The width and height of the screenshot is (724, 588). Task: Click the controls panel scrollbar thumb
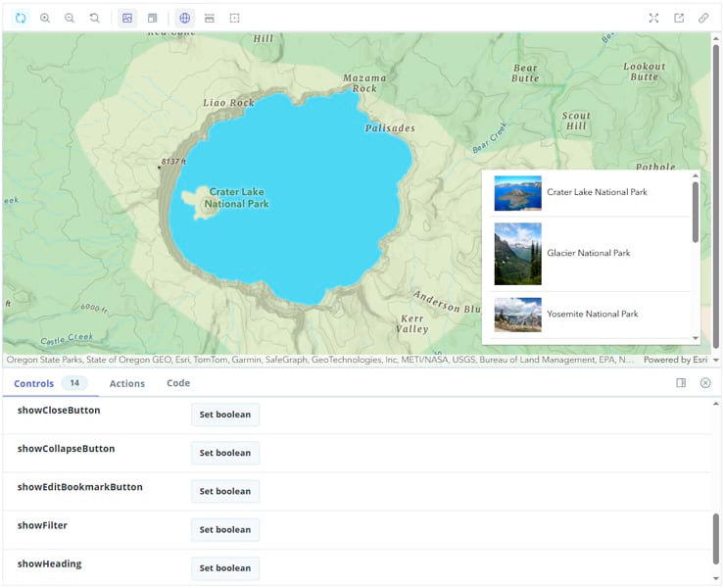coord(716,539)
